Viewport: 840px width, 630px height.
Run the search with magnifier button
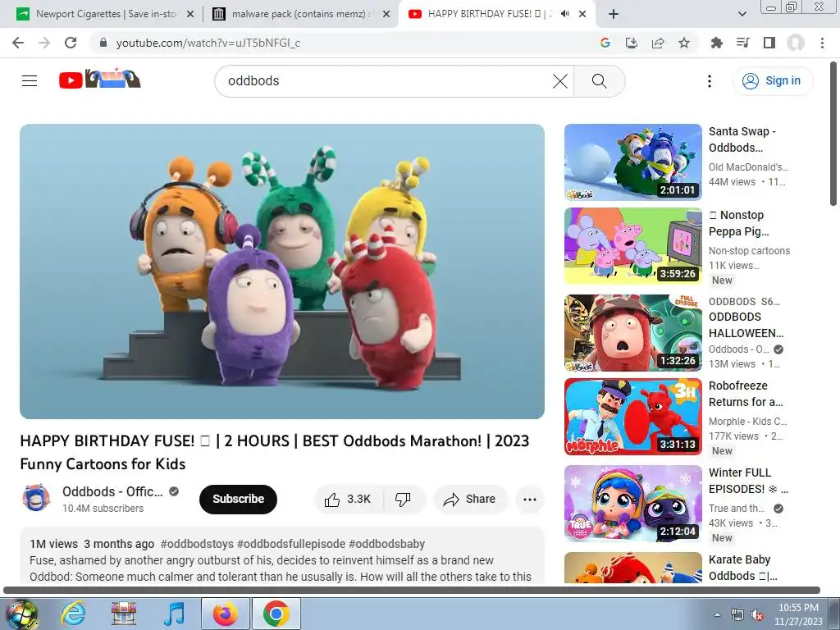tap(600, 81)
